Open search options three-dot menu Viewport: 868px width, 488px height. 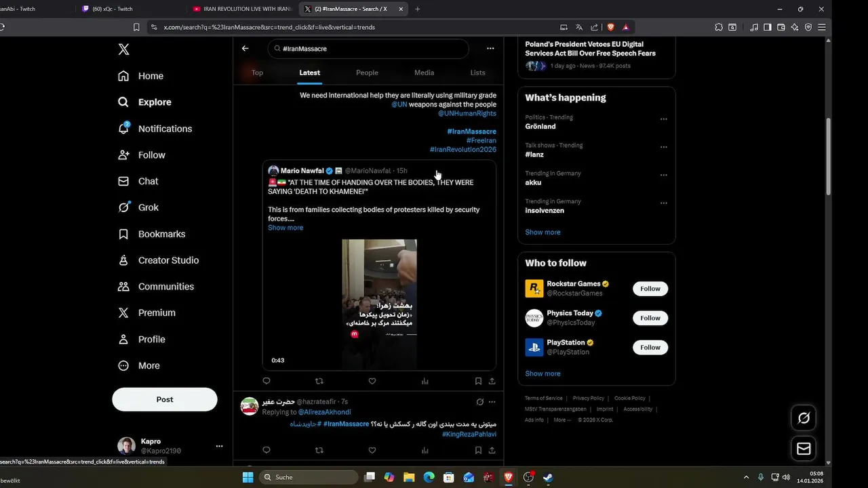(x=490, y=49)
